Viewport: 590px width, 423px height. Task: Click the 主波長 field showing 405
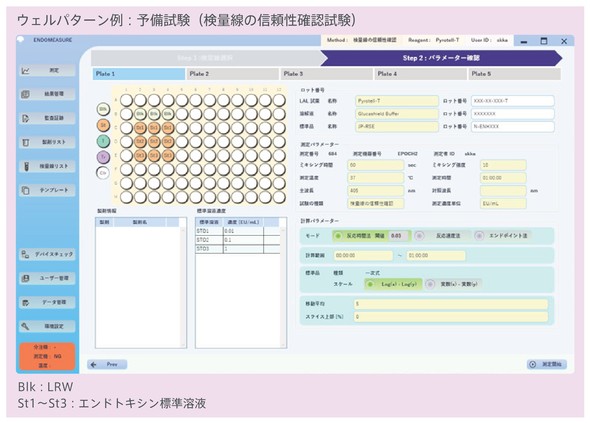click(x=376, y=191)
